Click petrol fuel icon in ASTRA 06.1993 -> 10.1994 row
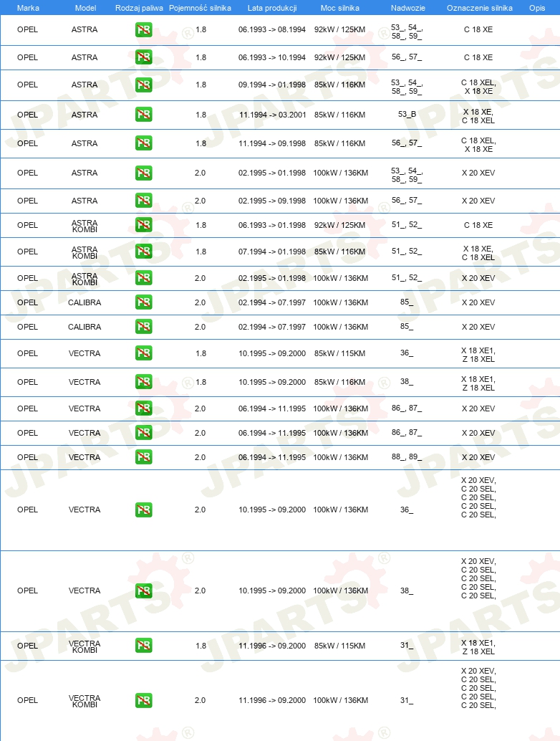 [143, 57]
